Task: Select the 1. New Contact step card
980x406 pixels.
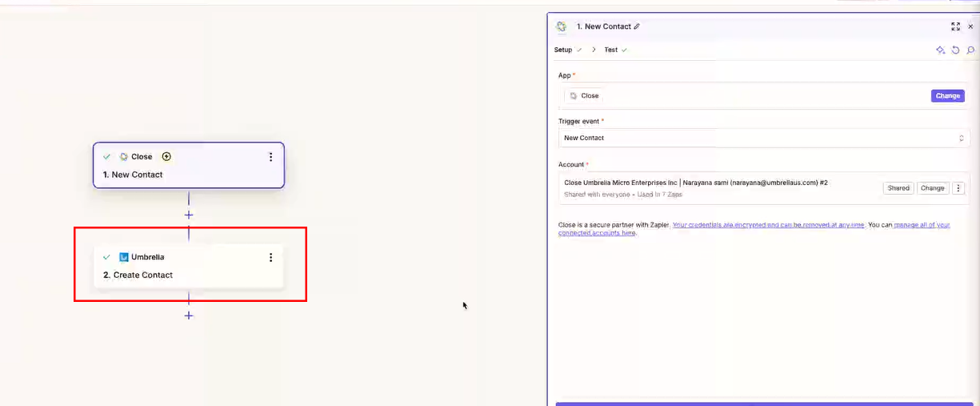Action: [x=189, y=166]
